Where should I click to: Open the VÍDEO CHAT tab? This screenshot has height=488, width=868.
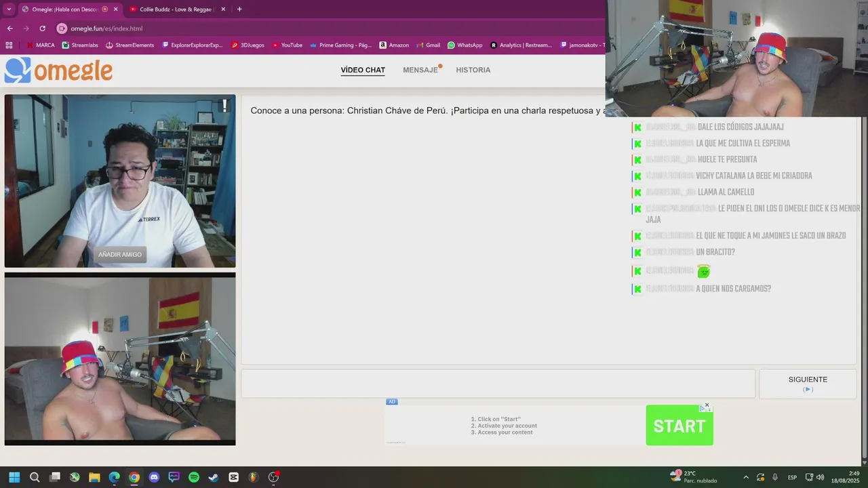(363, 70)
